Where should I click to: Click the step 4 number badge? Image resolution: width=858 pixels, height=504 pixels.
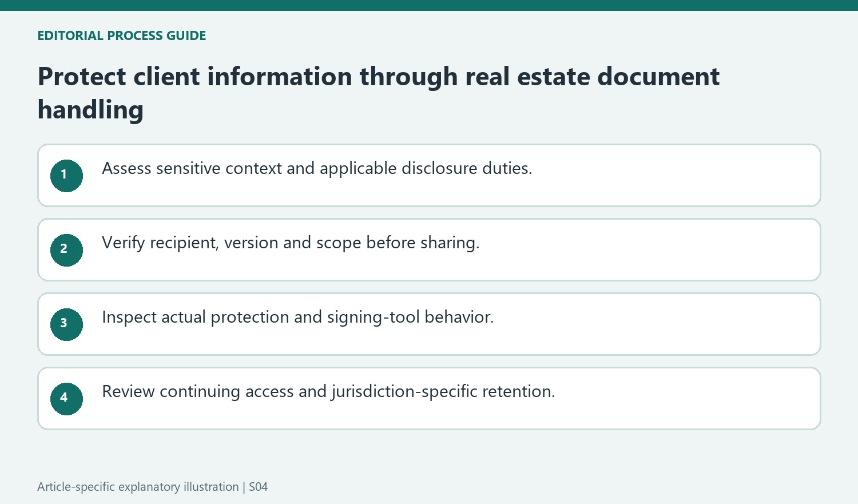click(66, 399)
